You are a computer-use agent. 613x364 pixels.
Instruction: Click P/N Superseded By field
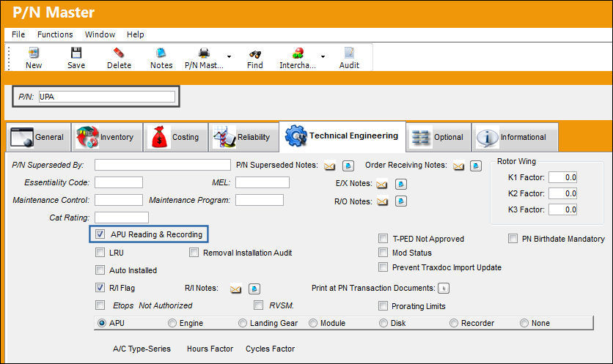(x=162, y=165)
